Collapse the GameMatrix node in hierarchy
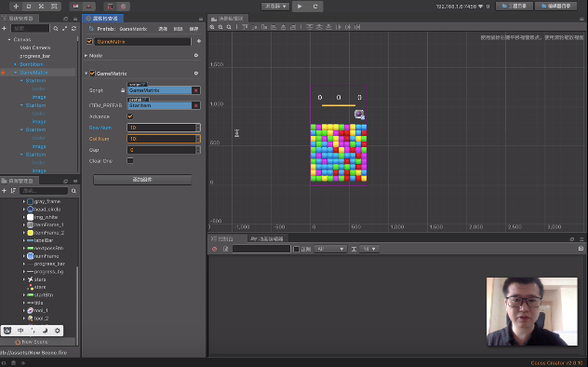The height and width of the screenshot is (367, 588). pyautogui.click(x=16, y=73)
